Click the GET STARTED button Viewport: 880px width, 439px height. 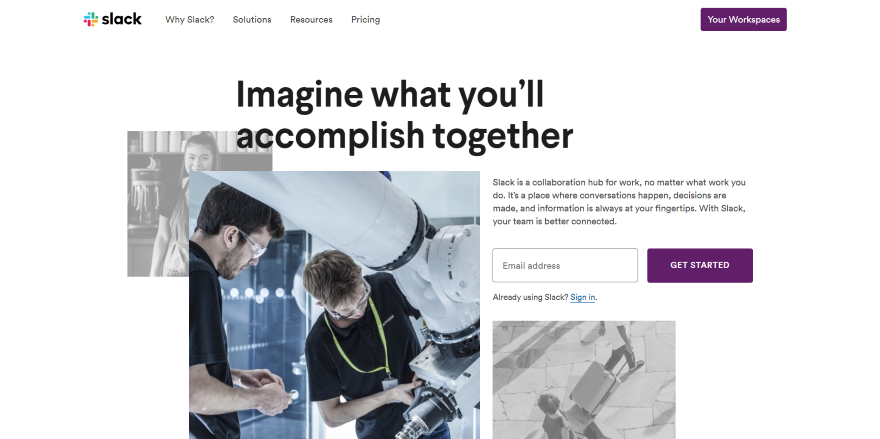point(699,266)
